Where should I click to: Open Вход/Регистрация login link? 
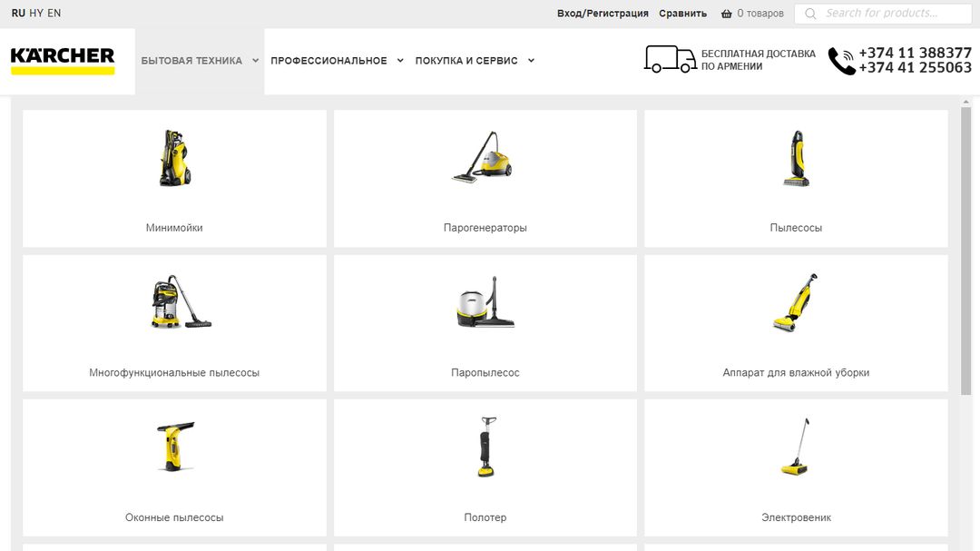[603, 14]
